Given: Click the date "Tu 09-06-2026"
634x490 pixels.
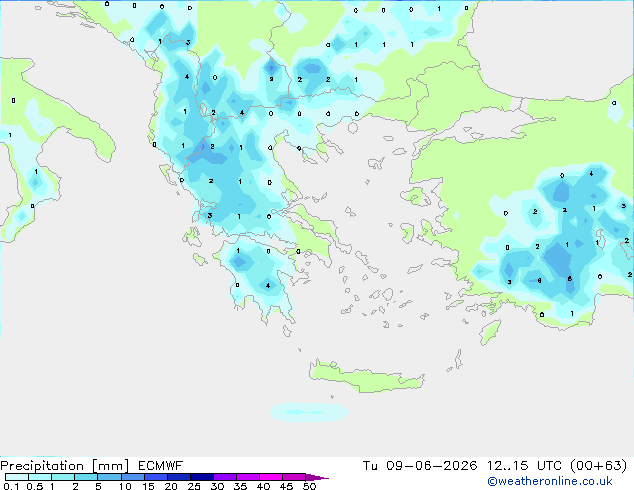Looking at the screenshot, I should (420, 466).
